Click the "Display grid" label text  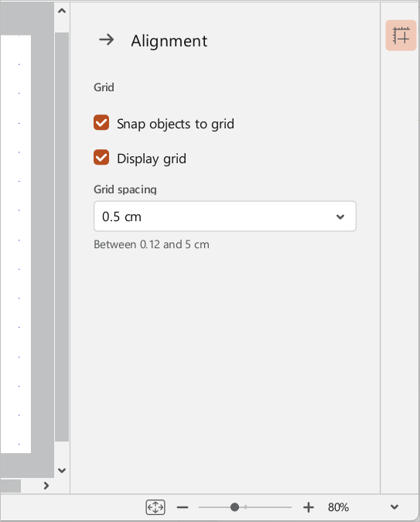(x=152, y=159)
